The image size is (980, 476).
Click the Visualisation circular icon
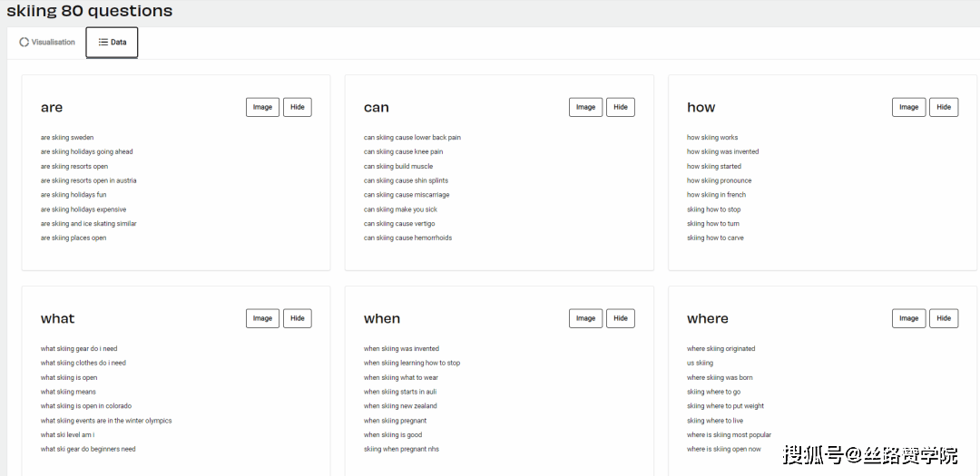[24, 43]
